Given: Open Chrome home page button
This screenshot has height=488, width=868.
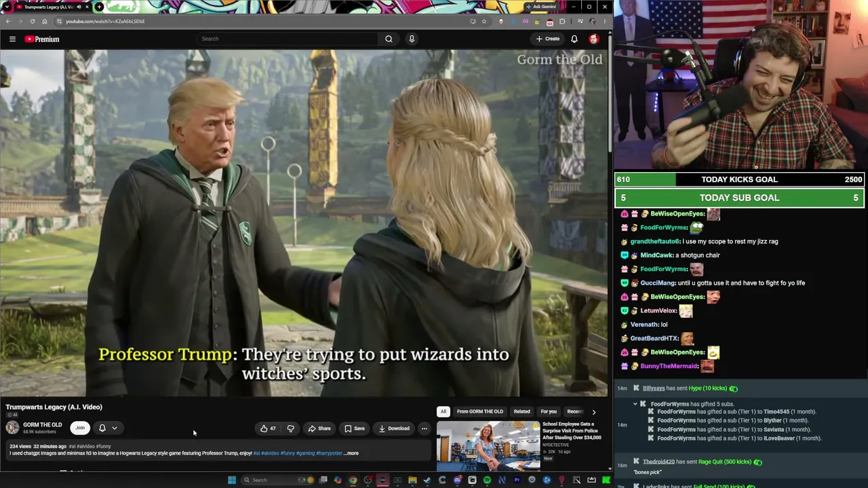Looking at the screenshot, I should pos(45,21).
